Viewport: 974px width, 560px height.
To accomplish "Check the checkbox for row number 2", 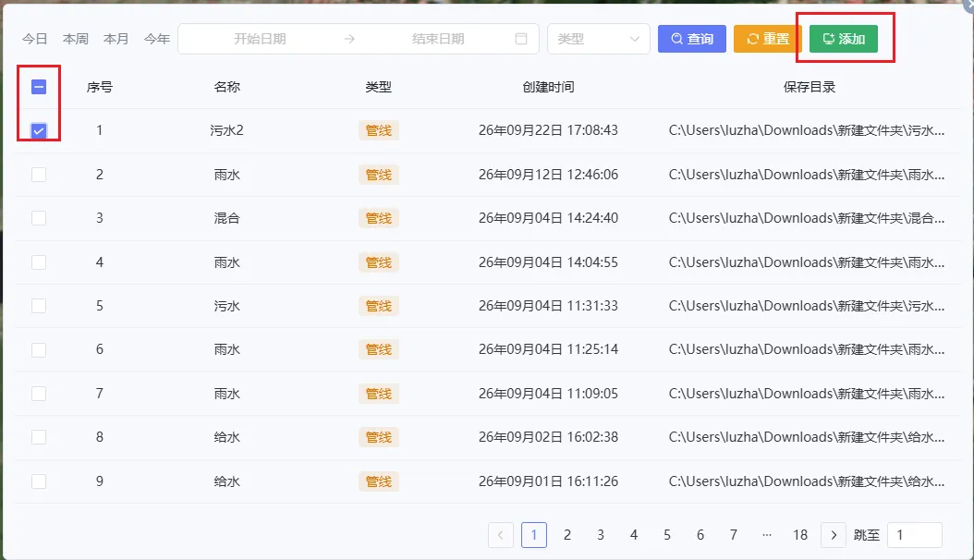I will [39, 175].
